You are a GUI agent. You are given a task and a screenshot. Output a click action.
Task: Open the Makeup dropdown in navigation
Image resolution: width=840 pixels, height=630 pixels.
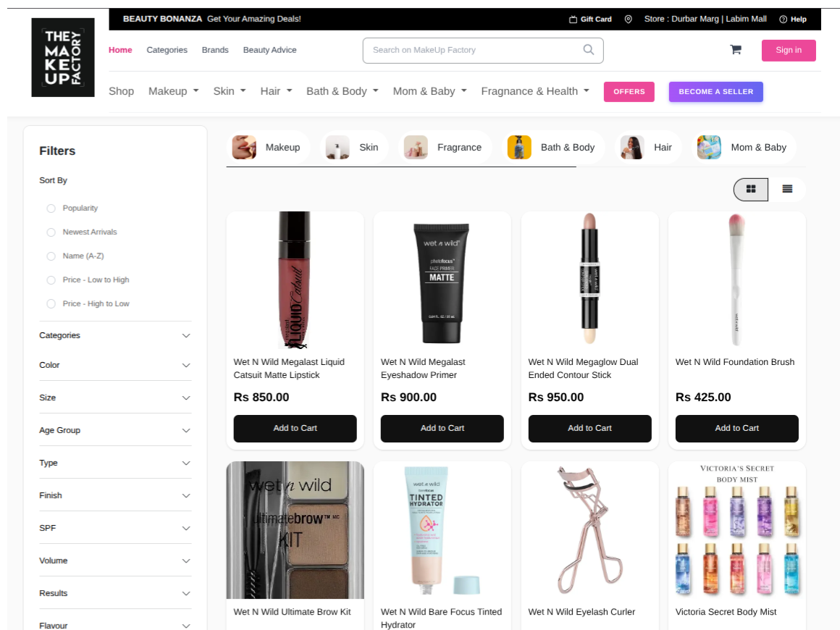tap(174, 92)
